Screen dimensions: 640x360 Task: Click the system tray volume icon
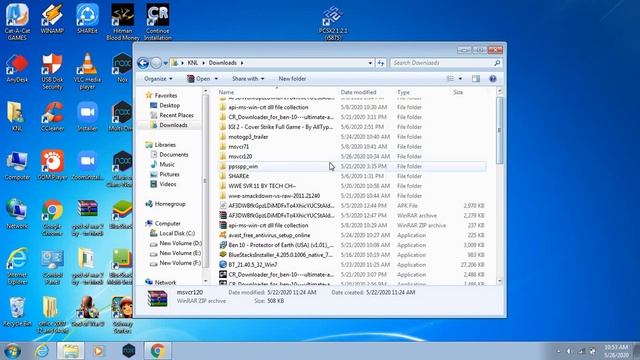[x=570, y=351]
